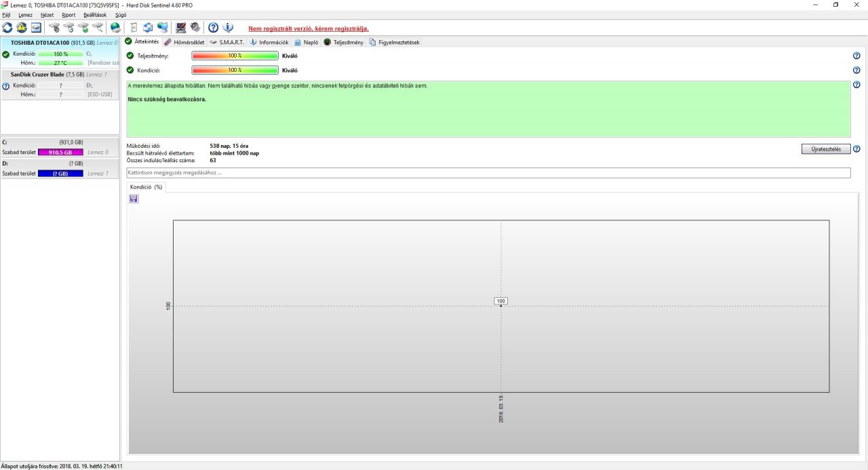868x470 pixels.
Task: Click question mark icon of SanDisk Cruzer Blade
Action: pyautogui.click(x=6, y=86)
